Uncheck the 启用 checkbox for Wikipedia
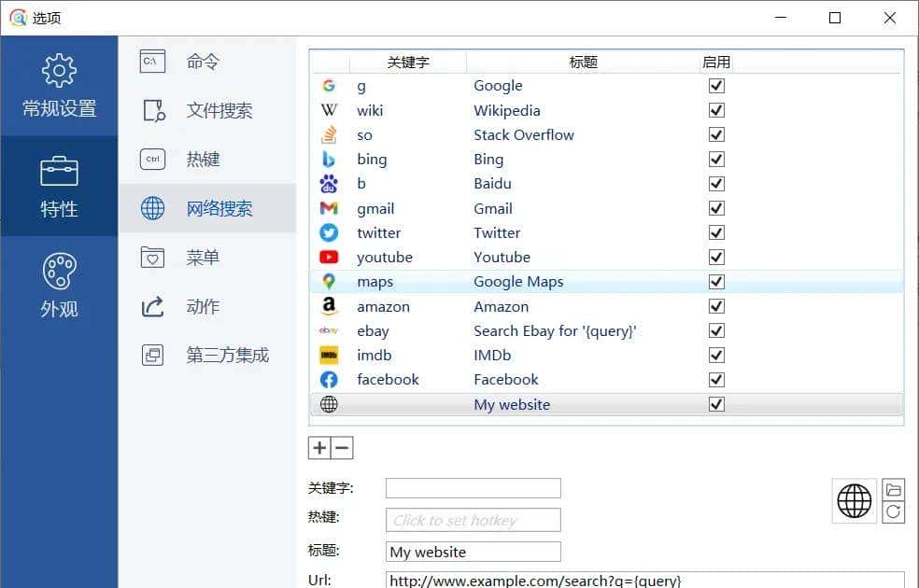Viewport: 919px width, 588px height. (715, 110)
